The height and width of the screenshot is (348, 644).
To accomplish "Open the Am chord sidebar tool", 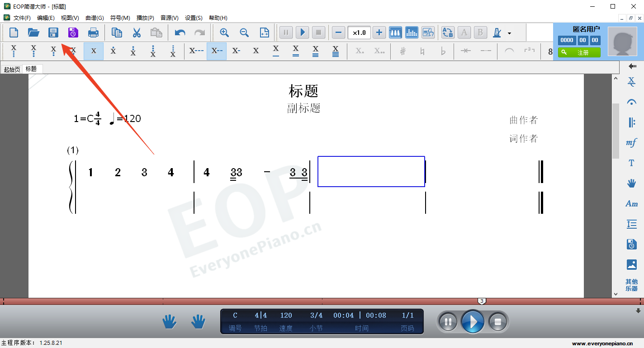I will (632, 204).
